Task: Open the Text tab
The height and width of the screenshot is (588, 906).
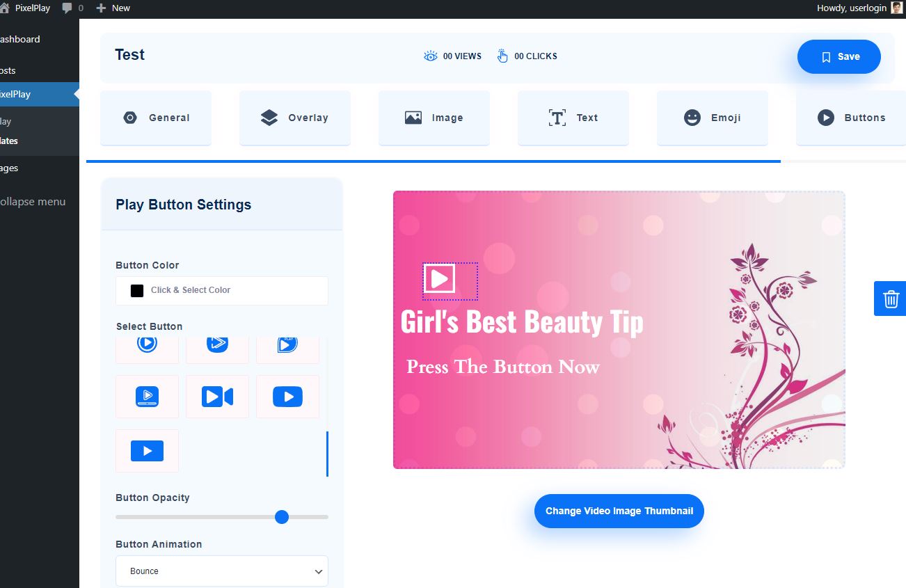Action: [x=573, y=118]
